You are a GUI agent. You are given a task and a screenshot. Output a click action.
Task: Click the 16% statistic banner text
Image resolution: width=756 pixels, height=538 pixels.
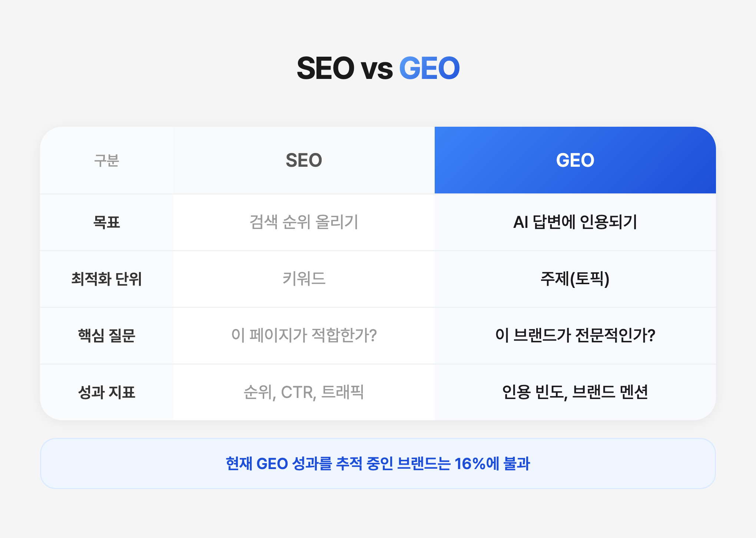point(378,464)
